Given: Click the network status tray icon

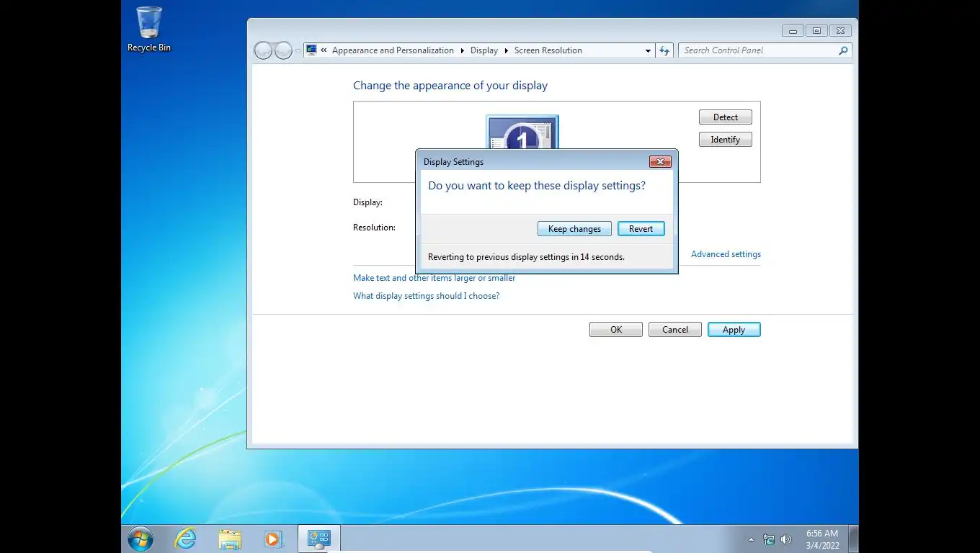Looking at the screenshot, I should coord(769,539).
